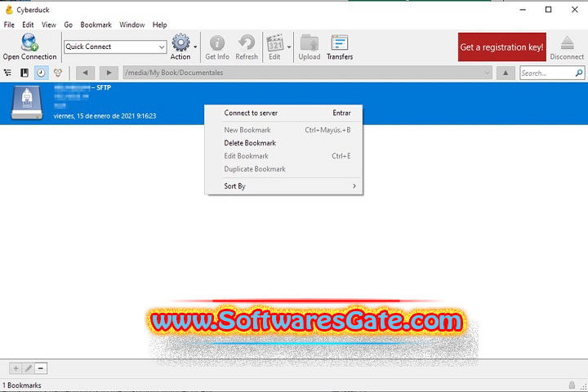Screen dimensions: 588x392
Task: Expand the path /media/My Book/Documentales dropdown
Action: point(487,73)
